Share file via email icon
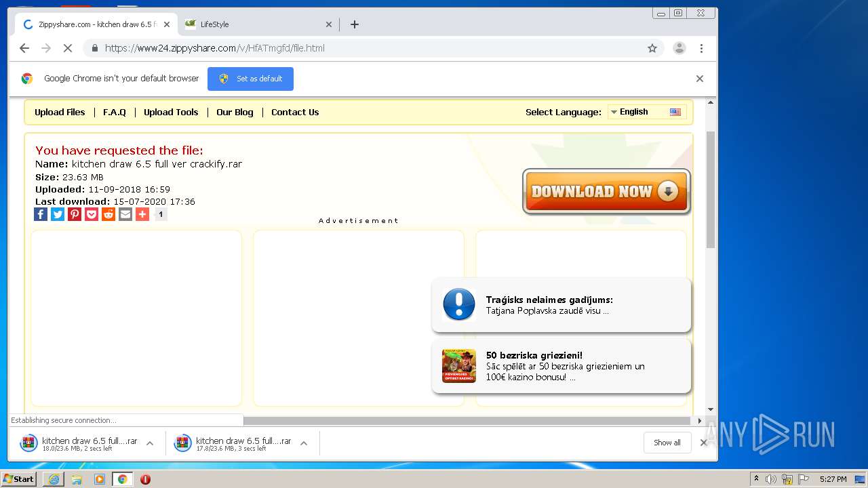Viewport: 868px width, 488px height. [x=125, y=214]
